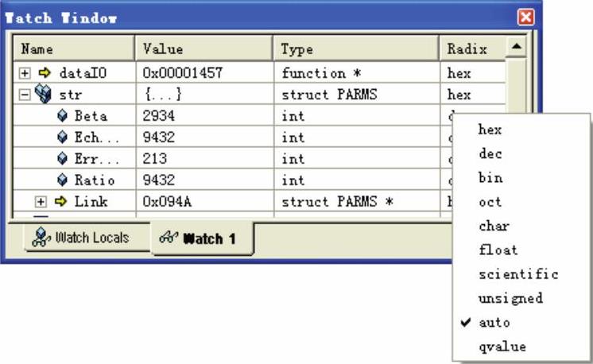Click the blue diamond icon beside Beta
The image size is (593, 364).
pos(63,115)
